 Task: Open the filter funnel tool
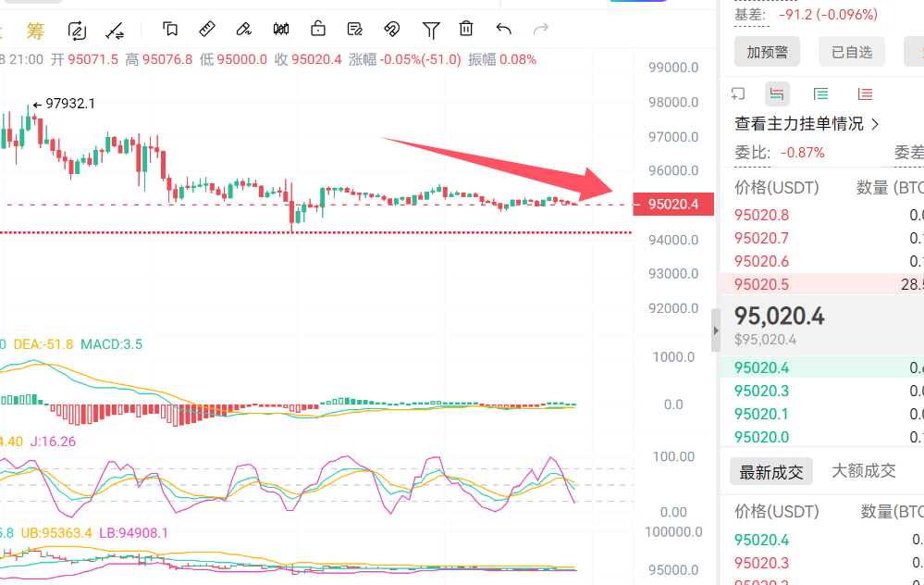431,30
